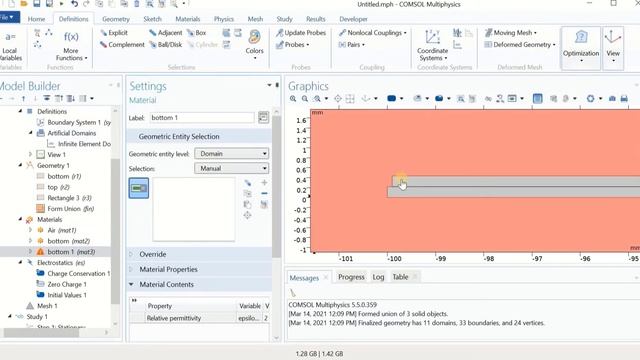
Task: Click Remove from Selection minus icon
Action: [x=264, y=193]
